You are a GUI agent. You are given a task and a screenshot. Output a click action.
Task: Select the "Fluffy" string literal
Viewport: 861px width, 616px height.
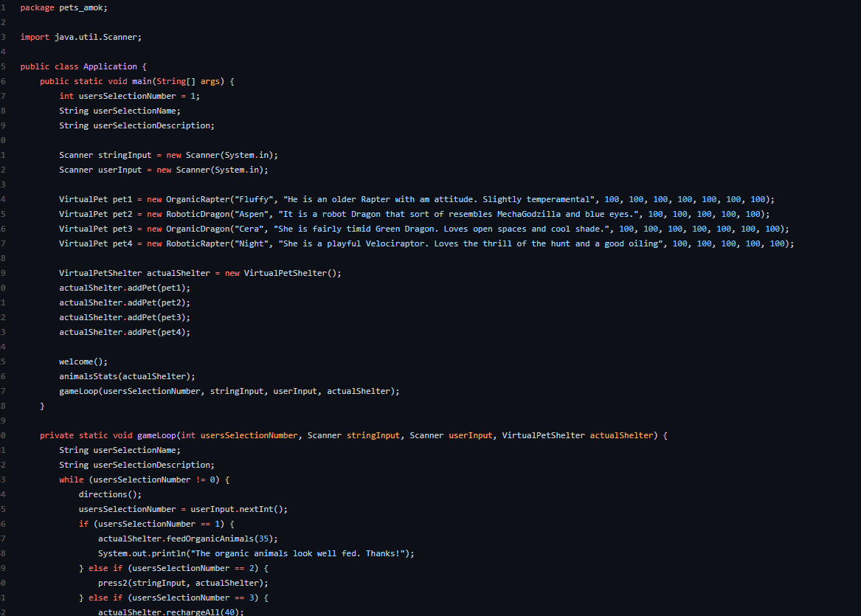click(x=254, y=199)
